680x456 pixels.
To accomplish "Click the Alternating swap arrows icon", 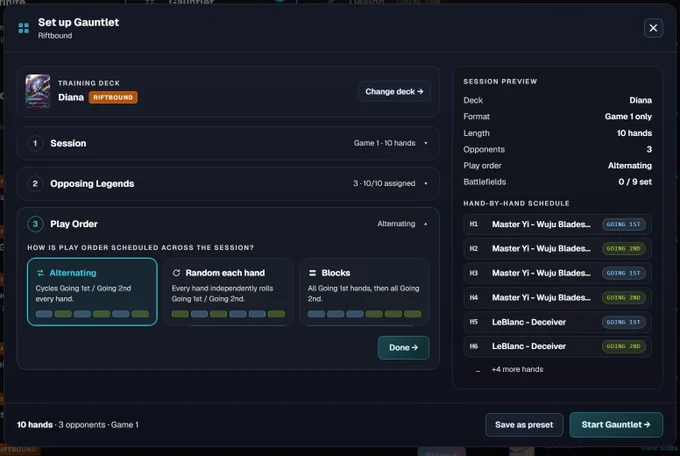I will click(x=40, y=273).
